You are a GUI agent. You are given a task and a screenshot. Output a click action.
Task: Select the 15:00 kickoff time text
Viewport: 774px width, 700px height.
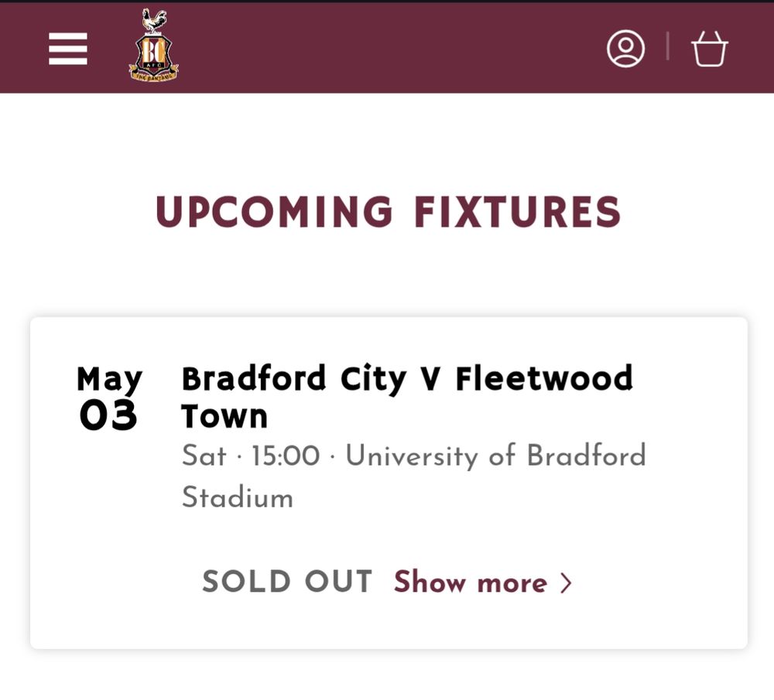tap(286, 456)
